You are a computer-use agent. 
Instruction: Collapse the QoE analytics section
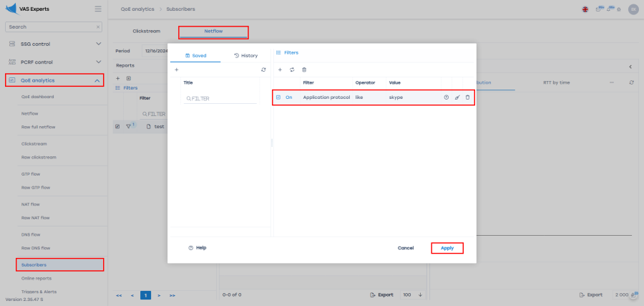[98, 80]
